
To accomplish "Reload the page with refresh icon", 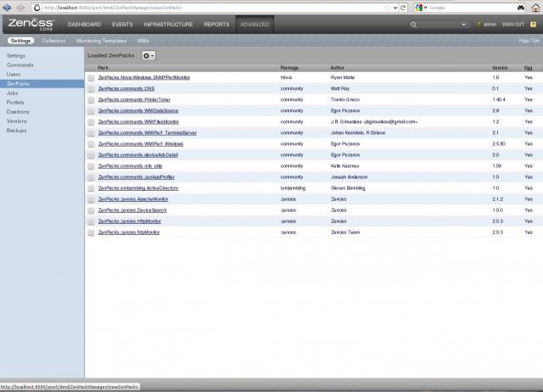I will click(403, 8).
